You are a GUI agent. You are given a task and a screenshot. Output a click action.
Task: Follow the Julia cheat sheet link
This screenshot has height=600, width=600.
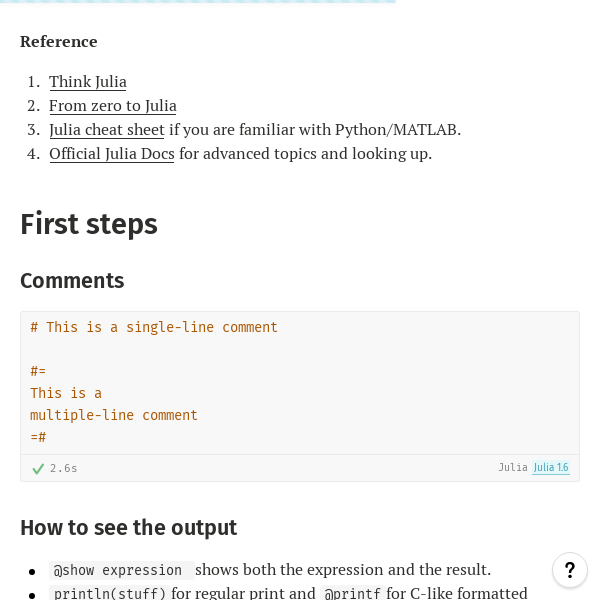107,130
